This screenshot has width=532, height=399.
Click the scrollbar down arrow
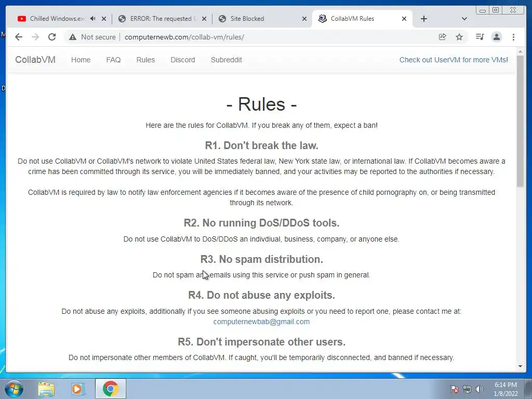point(521,366)
